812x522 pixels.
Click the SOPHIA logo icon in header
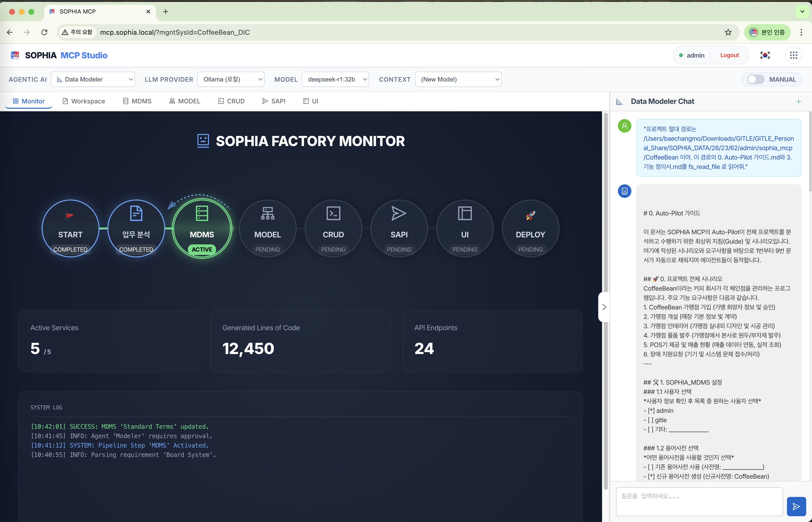point(15,55)
